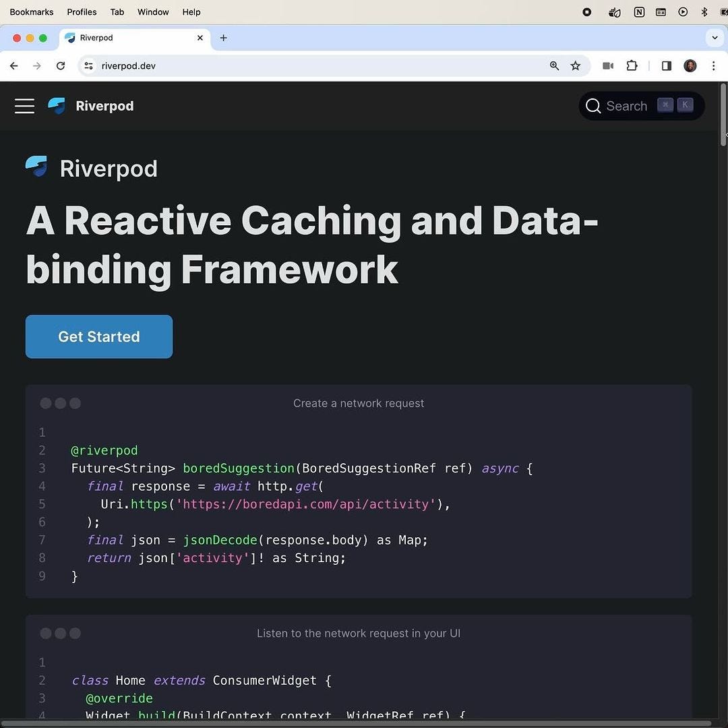The image size is (728, 728).
Task: Bookmark this page with star icon
Action: (x=575, y=65)
